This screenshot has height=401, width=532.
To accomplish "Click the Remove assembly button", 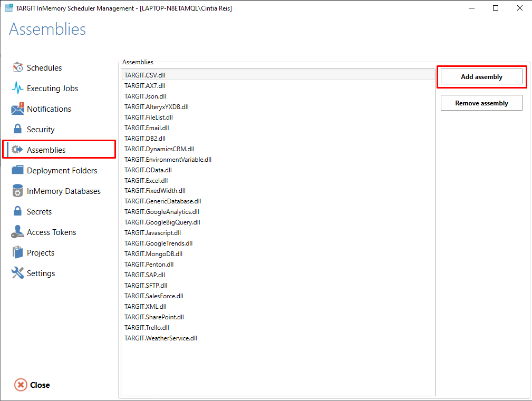I will [481, 103].
